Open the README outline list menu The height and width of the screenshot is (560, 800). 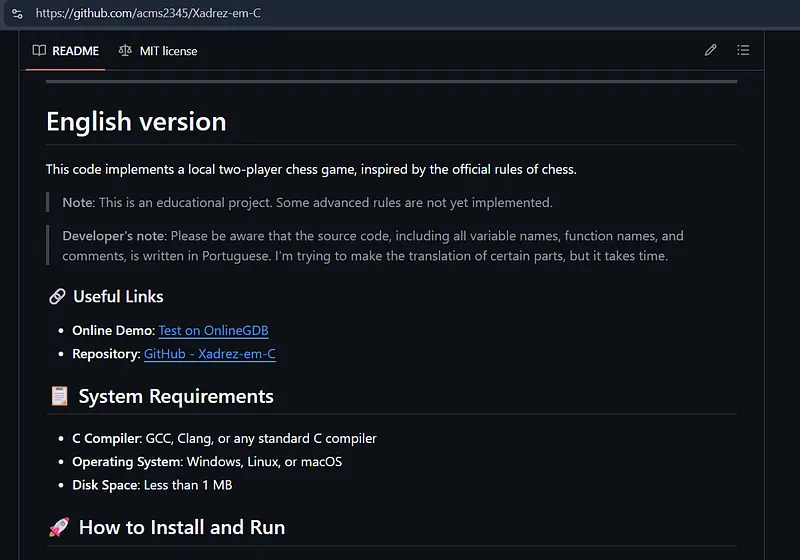(x=743, y=50)
